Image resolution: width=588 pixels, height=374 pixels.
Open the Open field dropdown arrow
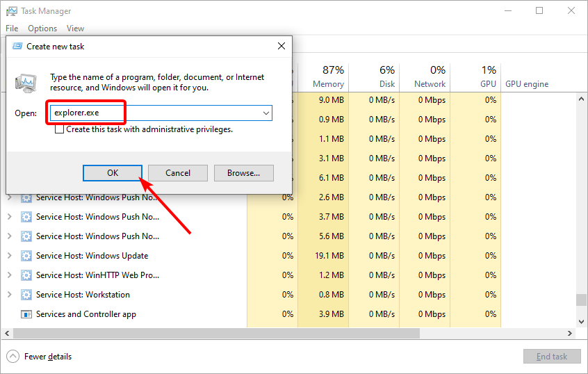(x=266, y=113)
